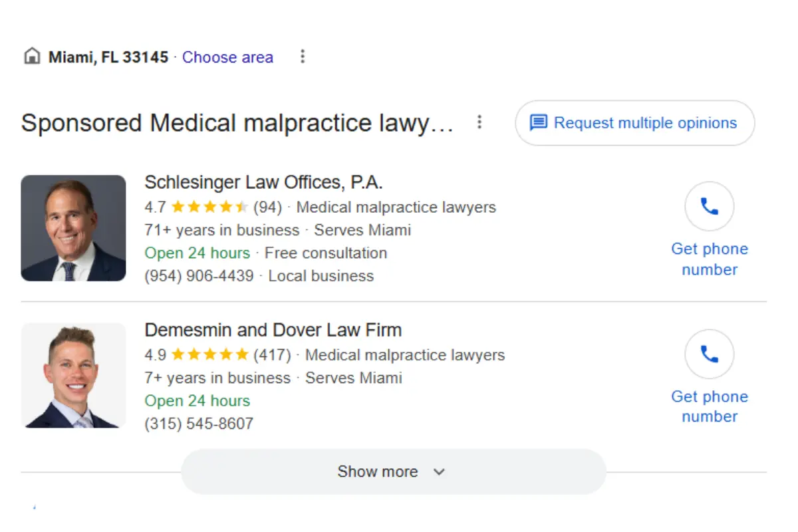This screenshot has height=532, width=798.
Task: Click the Demesmin and Dover lawyer photo
Action: pyautogui.click(x=73, y=376)
